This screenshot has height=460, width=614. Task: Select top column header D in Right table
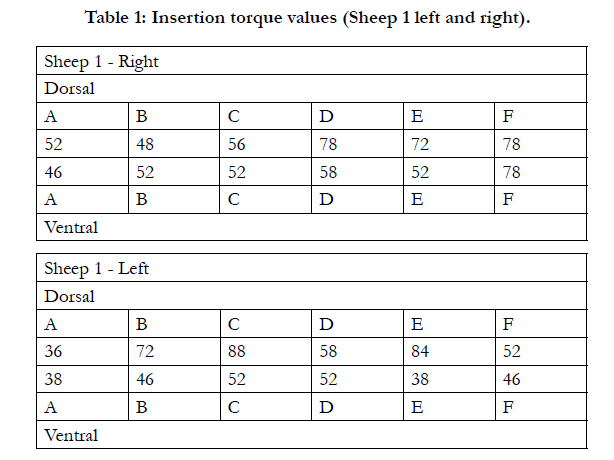pyautogui.click(x=326, y=116)
